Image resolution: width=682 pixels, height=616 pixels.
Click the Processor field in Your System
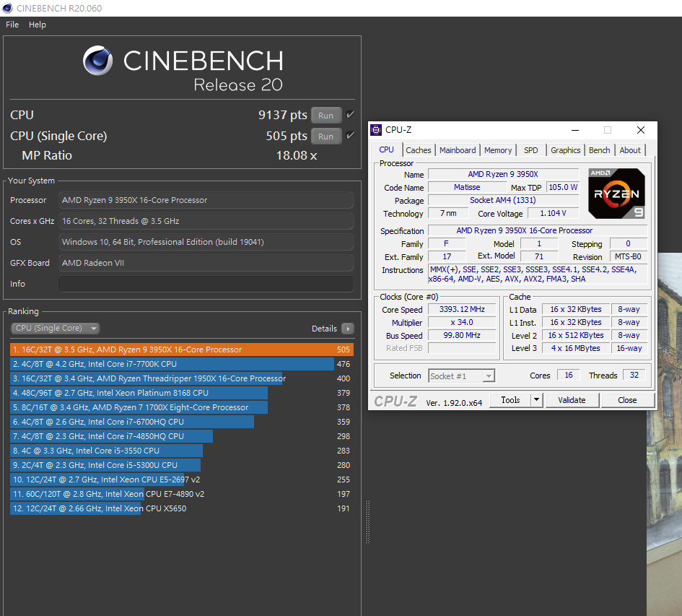(206, 200)
